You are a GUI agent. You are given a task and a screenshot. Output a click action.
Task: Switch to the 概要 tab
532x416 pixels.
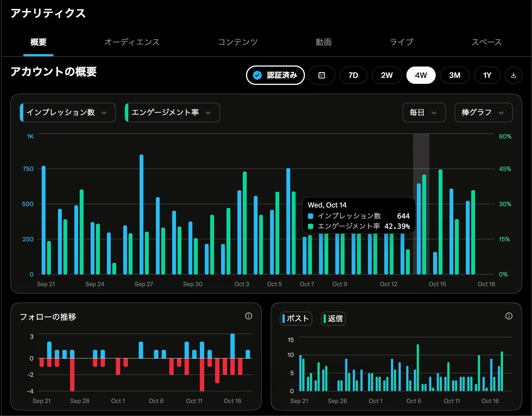[x=38, y=42]
